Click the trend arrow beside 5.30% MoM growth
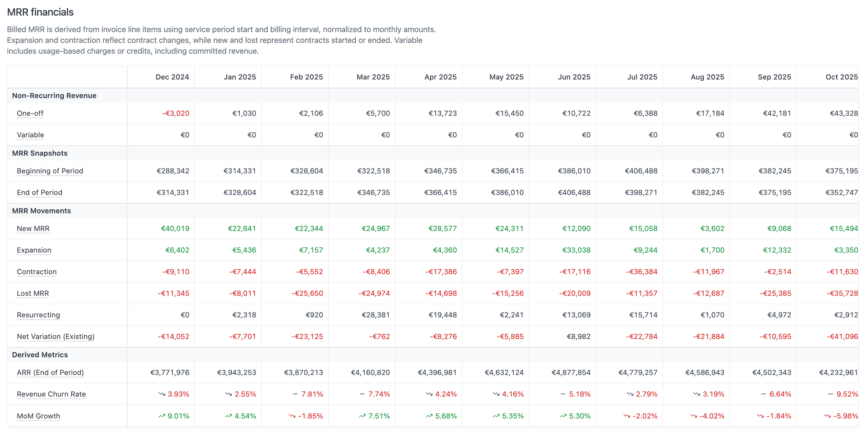Screen dimensions: 868x435 coord(563,416)
